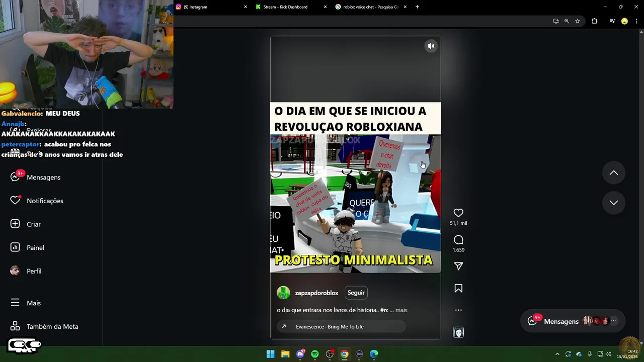Open the Windows Start menu
The height and width of the screenshot is (362, 644).
[270, 354]
